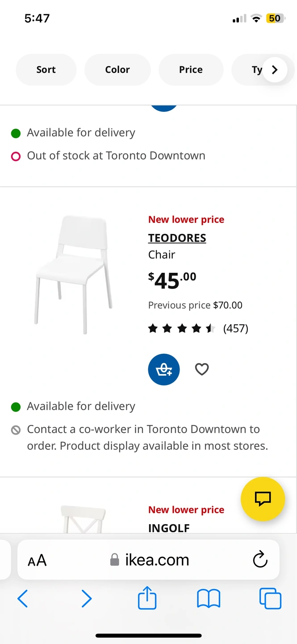Open the yellow chat support button
The image size is (297, 644).
tap(263, 499)
